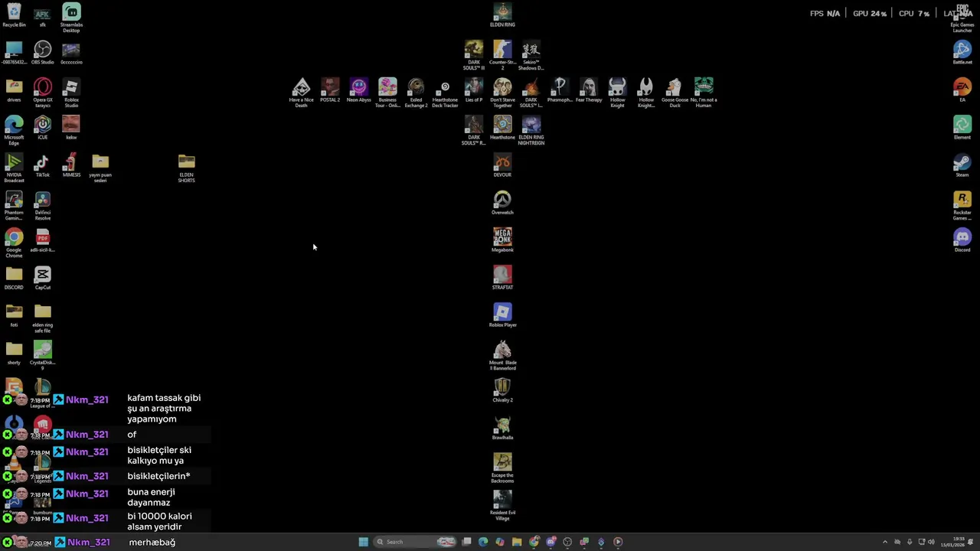Viewport: 980px width, 551px height.
Task: Launch the Phasmophobia shortcut
Action: 560,90
